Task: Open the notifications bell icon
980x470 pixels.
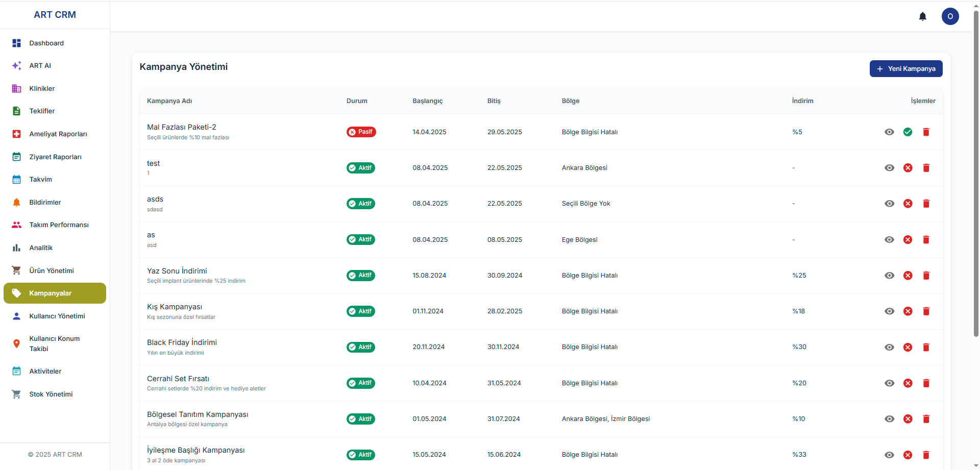Action: (x=922, y=16)
